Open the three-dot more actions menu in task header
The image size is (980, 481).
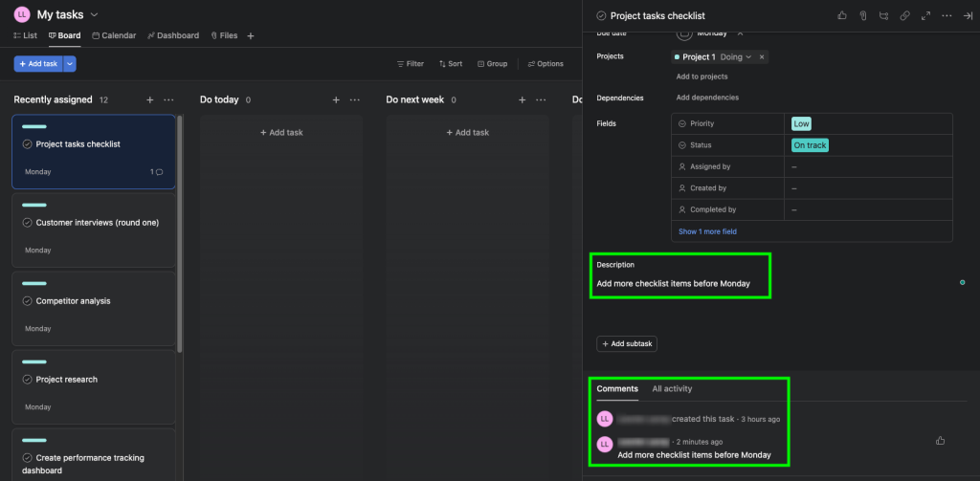click(x=947, y=15)
